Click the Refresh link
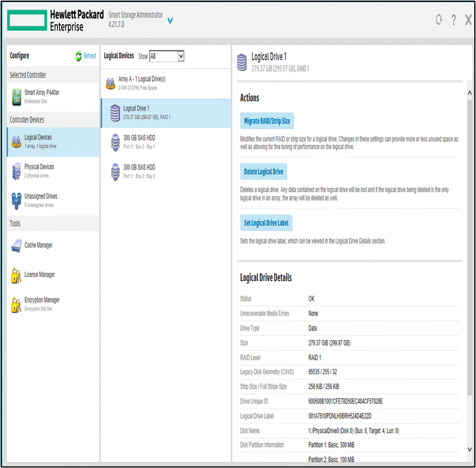Screen dimensions: 476x468 coord(90,56)
